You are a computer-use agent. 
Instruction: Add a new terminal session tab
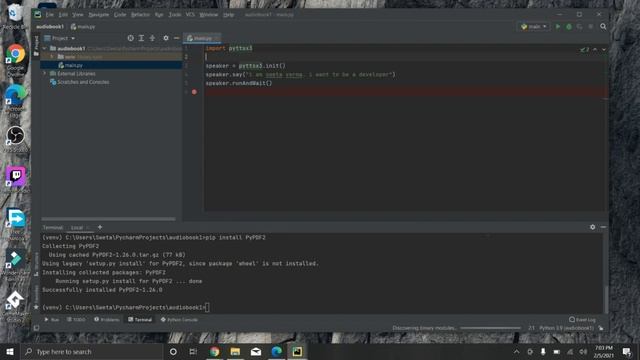[100, 227]
